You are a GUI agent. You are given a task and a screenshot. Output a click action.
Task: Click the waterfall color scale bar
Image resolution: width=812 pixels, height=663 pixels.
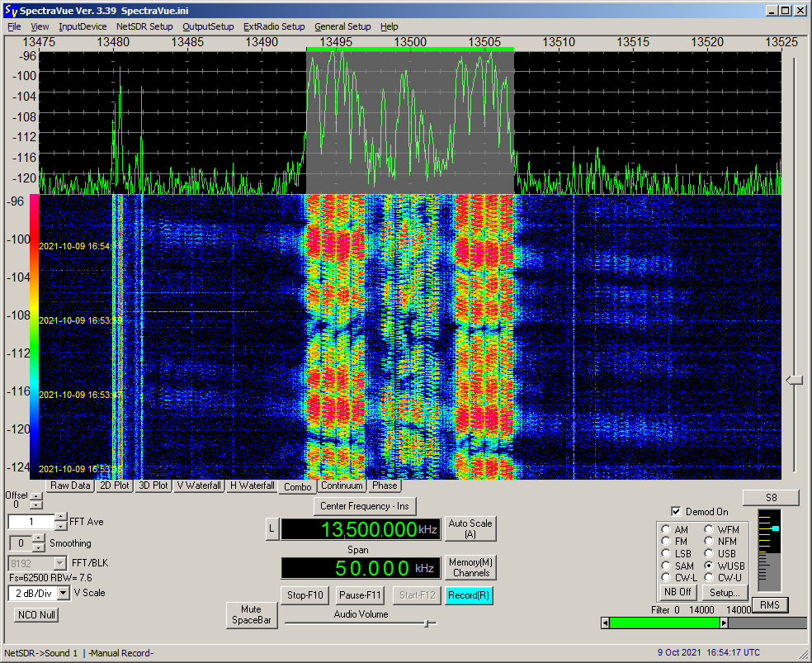[x=34, y=336]
